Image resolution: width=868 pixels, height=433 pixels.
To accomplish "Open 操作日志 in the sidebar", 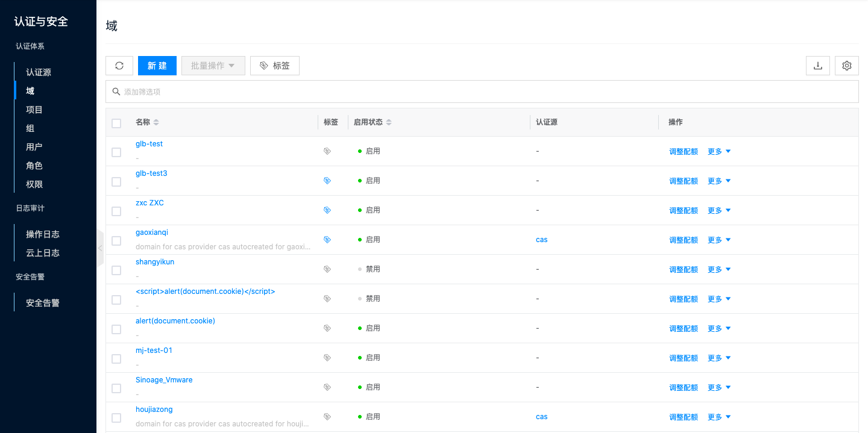I will tap(43, 234).
